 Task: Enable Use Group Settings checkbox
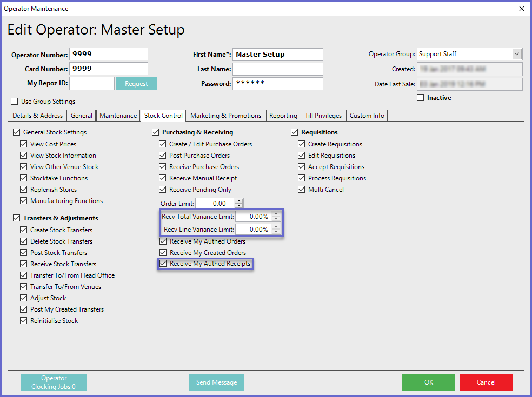pos(15,102)
